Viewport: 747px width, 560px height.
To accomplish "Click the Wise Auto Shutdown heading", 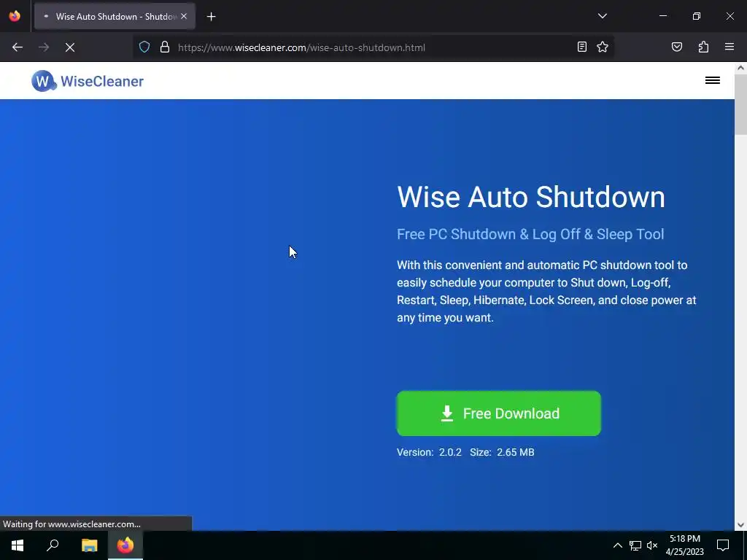I will pos(531,197).
